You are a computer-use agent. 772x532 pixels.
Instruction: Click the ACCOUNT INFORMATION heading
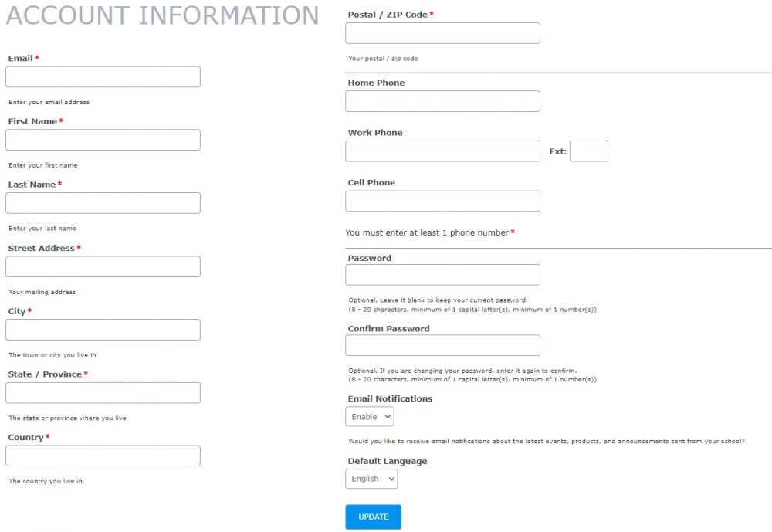pos(162,15)
